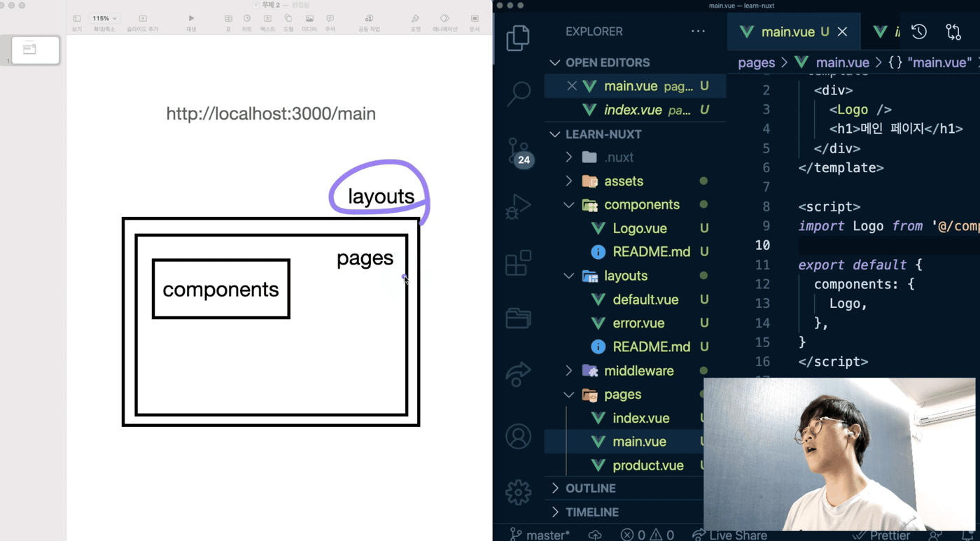Screen dimensions: 980x541
Task: Open the Explorer view in the activity bar
Action: (518, 38)
